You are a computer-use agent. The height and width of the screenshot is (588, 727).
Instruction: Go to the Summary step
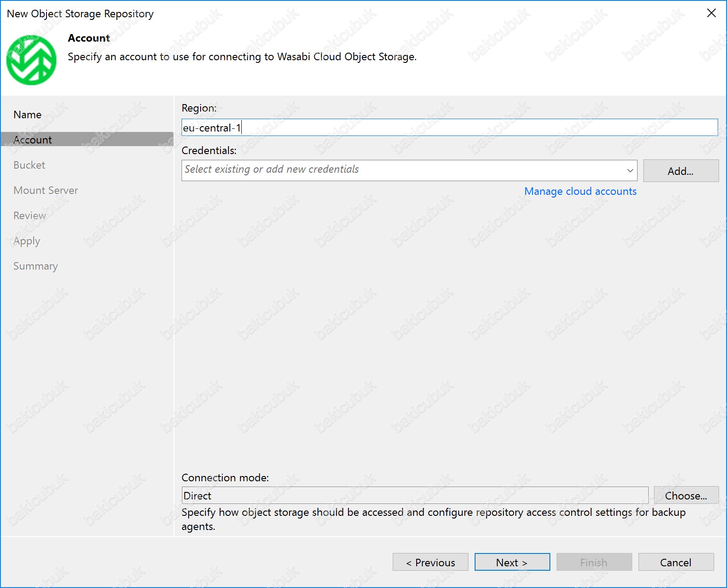pos(35,266)
